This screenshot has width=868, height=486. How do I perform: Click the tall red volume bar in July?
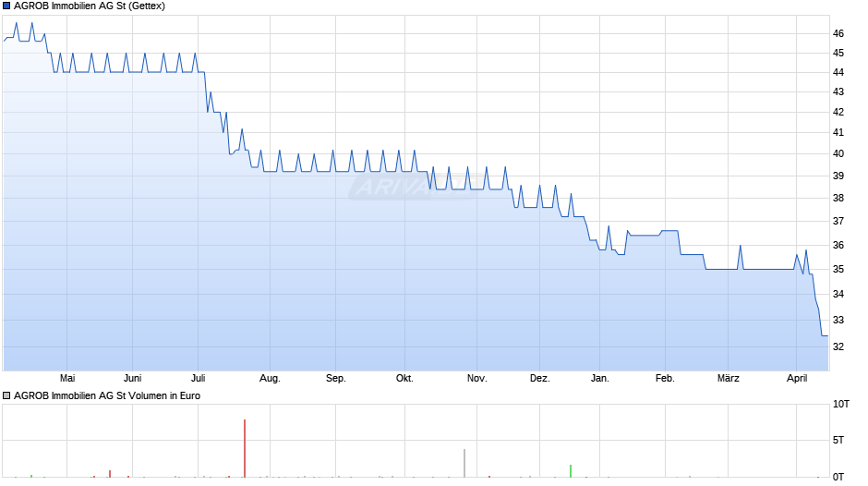tap(244, 448)
